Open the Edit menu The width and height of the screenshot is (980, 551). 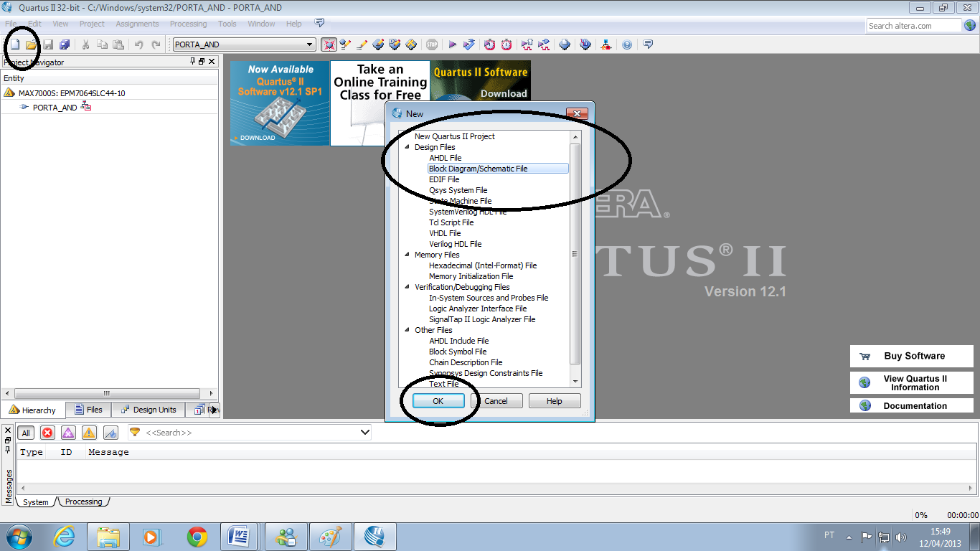[34, 24]
